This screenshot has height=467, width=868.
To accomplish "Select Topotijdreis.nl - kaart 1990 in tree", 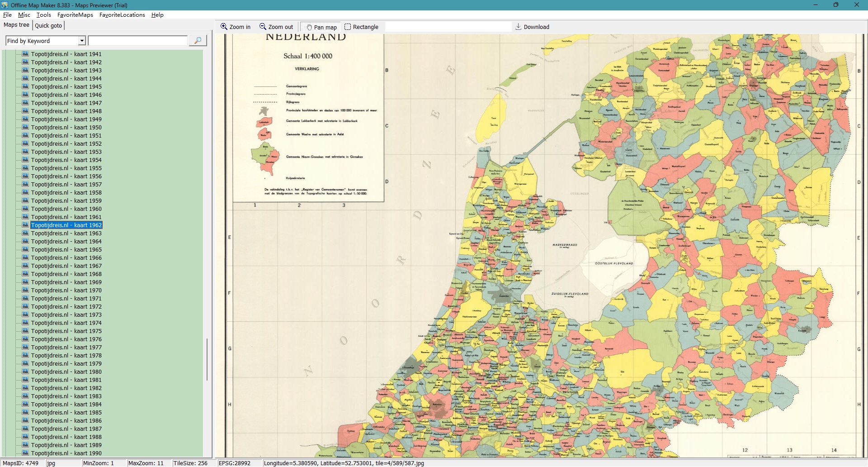I will point(66,453).
